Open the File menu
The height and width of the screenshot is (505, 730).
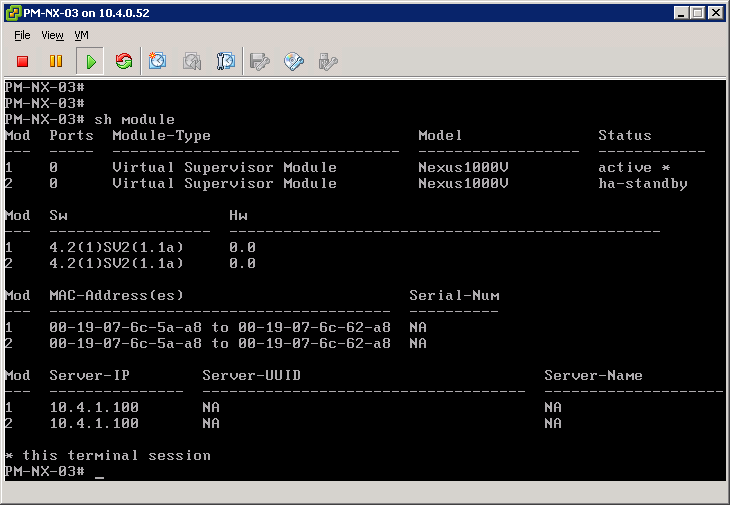coord(22,35)
